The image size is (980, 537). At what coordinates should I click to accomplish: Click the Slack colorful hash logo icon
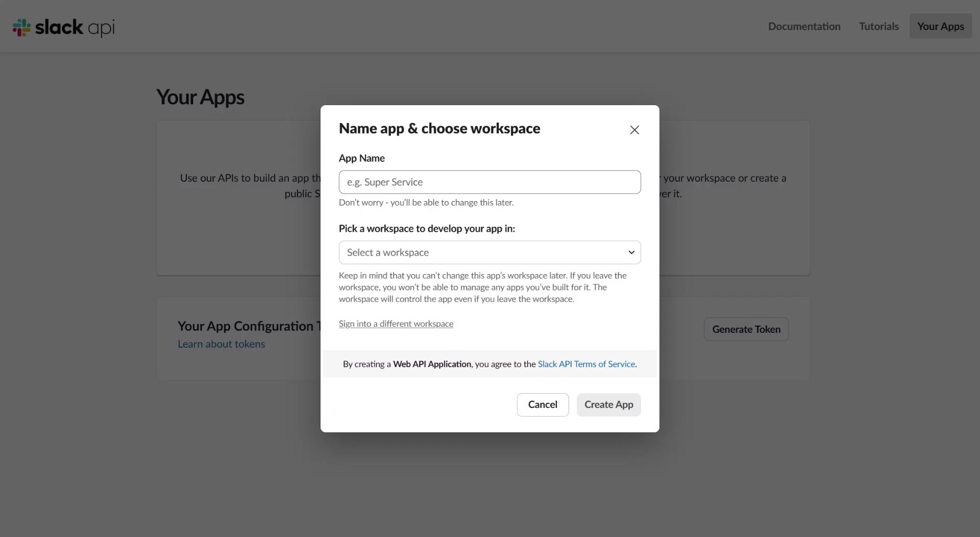[21, 27]
